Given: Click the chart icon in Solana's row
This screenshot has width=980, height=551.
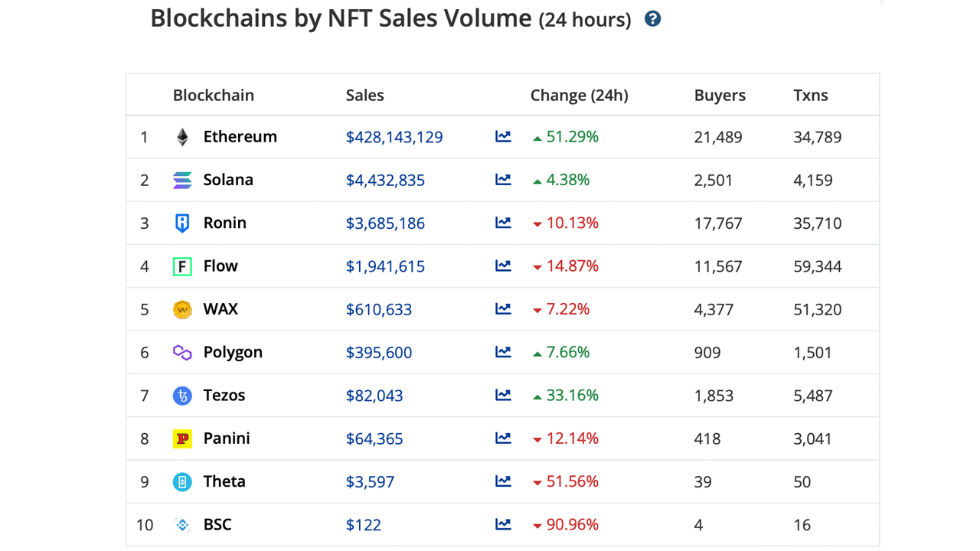Looking at the screenshot, I should point(503,179).
